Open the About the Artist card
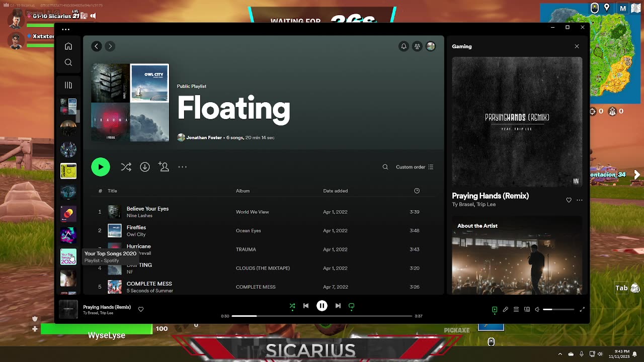The height and width of the screenshot is (362, 644). pos(517,255)
